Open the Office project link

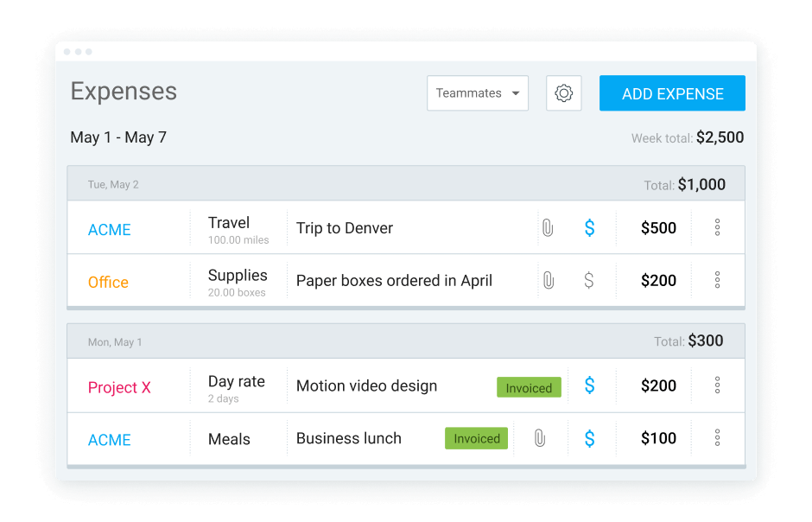click(108, 283)
